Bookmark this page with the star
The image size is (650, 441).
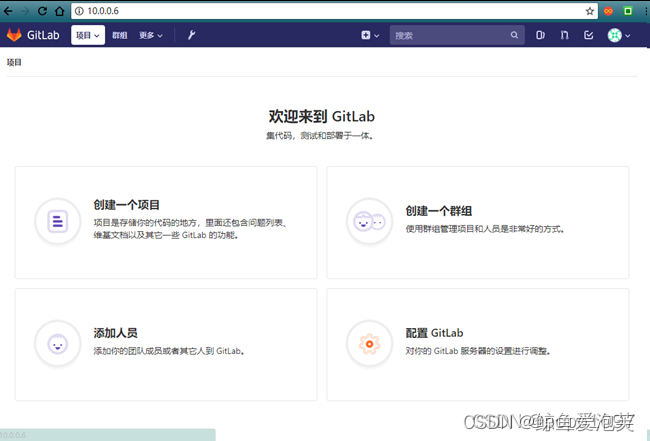pyautogui.click(x=589, y=11)
